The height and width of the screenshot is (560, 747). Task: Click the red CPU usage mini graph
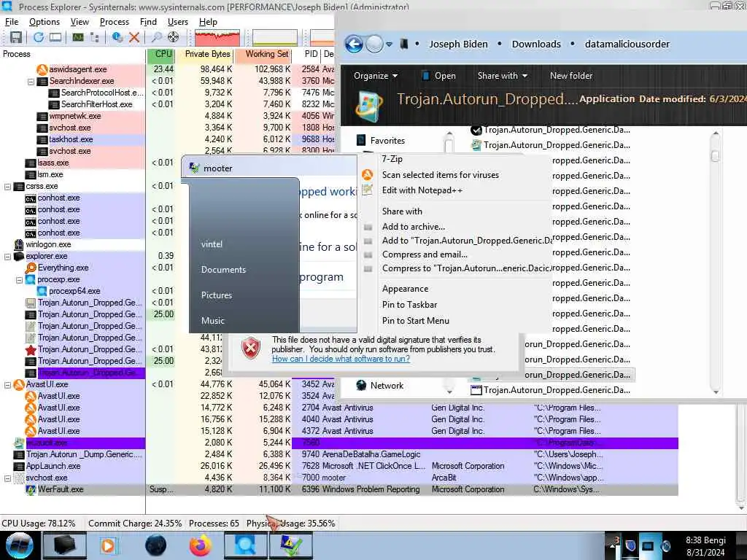tap(217, 38)
